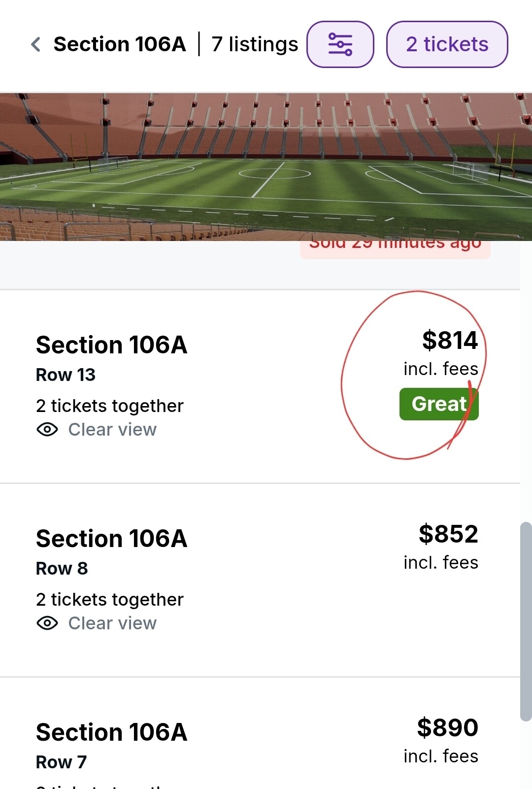Click 2 tickets together on Row 8

[109, 600]
